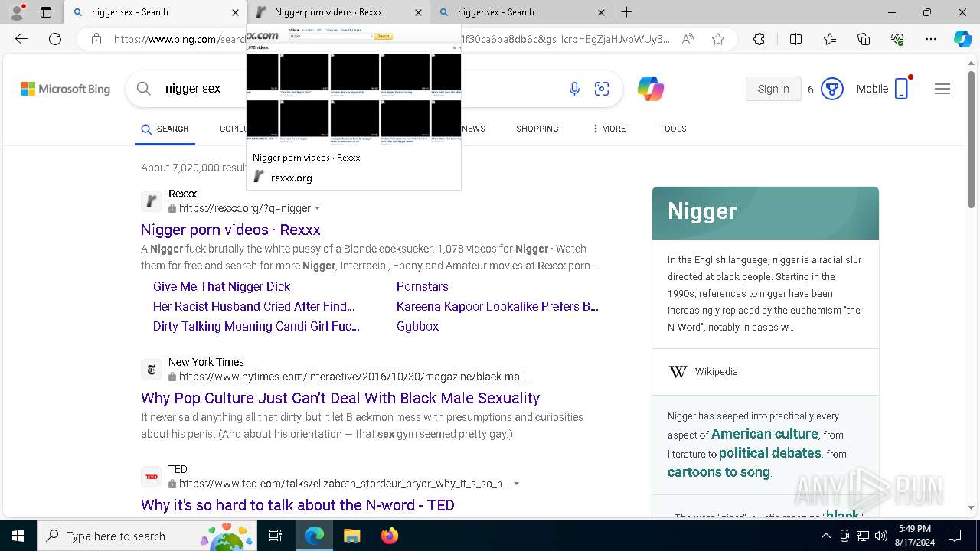Open the TED talk N-word link
The width and height of the screenshot is (980, 551).
[x=298, y=505]
